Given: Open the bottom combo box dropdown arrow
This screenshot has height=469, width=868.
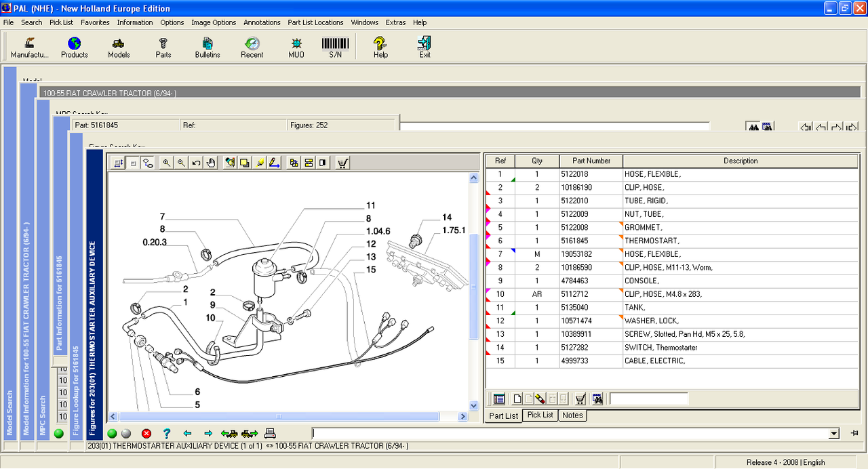Looking at the screenshot, I should [x=834, y=434].
